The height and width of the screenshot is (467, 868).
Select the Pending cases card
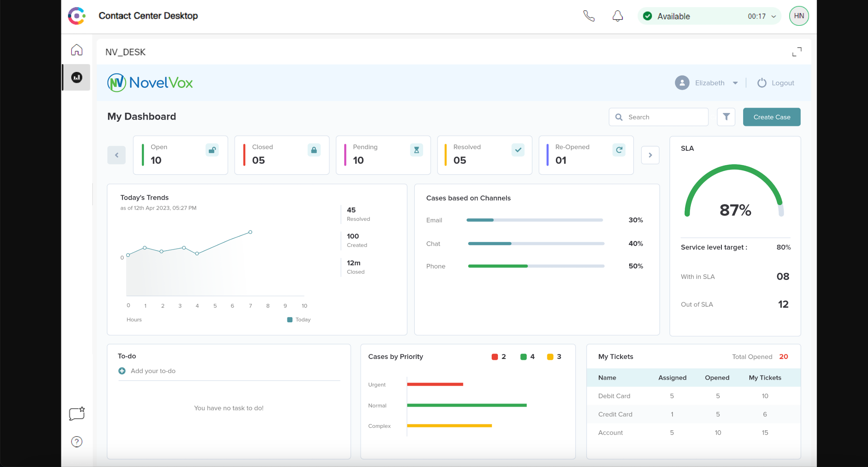point(383,155)
